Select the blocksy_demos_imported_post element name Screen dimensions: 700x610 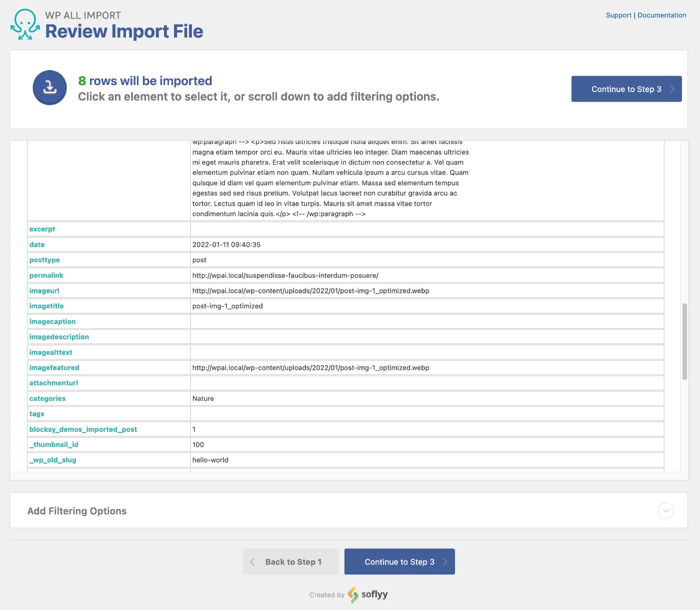coord(83,429)
